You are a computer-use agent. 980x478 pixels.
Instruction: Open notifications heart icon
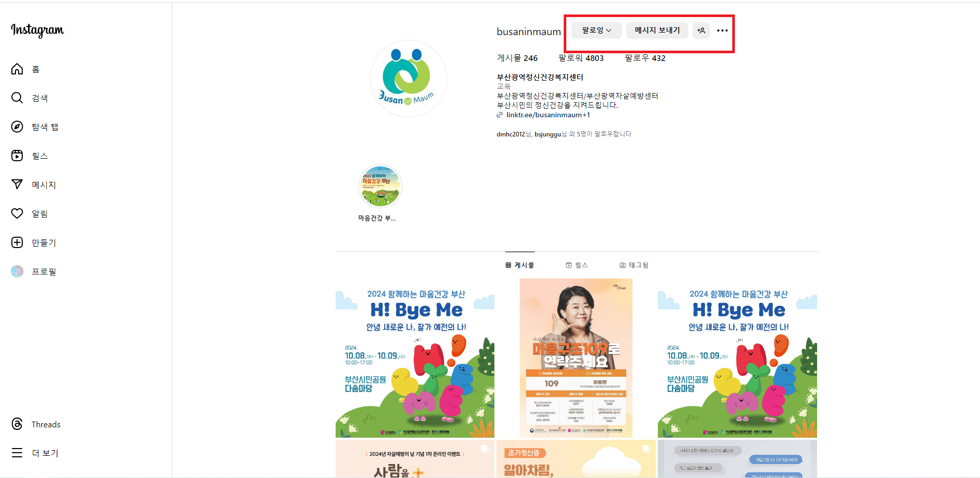[x=17, y=213]
